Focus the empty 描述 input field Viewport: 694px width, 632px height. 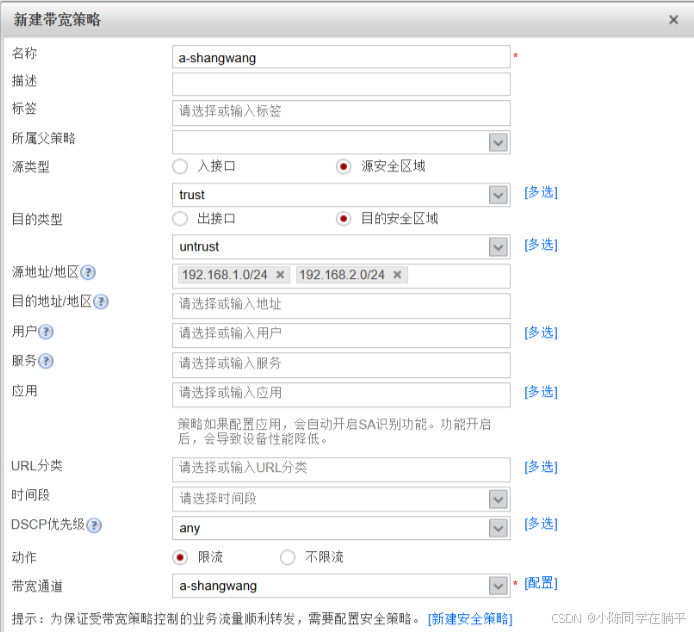[341, 84]
